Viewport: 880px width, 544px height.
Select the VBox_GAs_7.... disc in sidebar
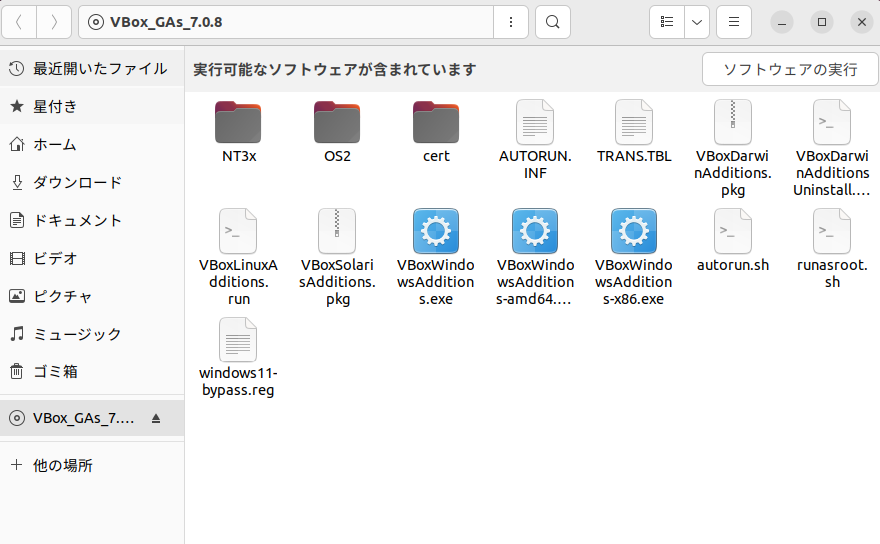pos(92,418)
